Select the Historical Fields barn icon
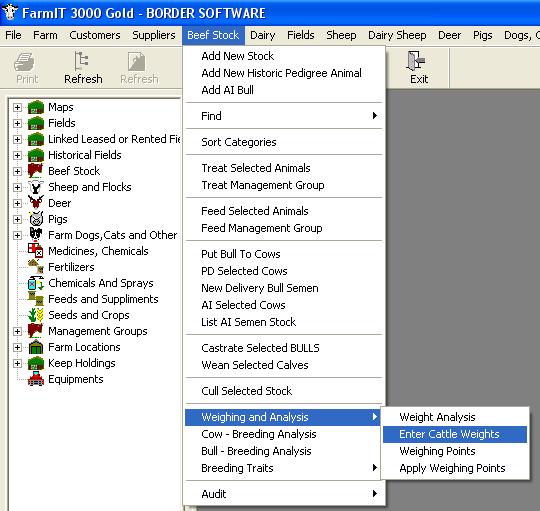 [x=36, y=155]
